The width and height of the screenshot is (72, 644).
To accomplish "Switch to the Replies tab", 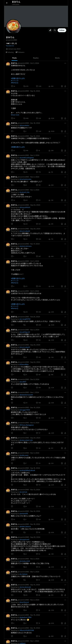I will [x=36, y=58].
